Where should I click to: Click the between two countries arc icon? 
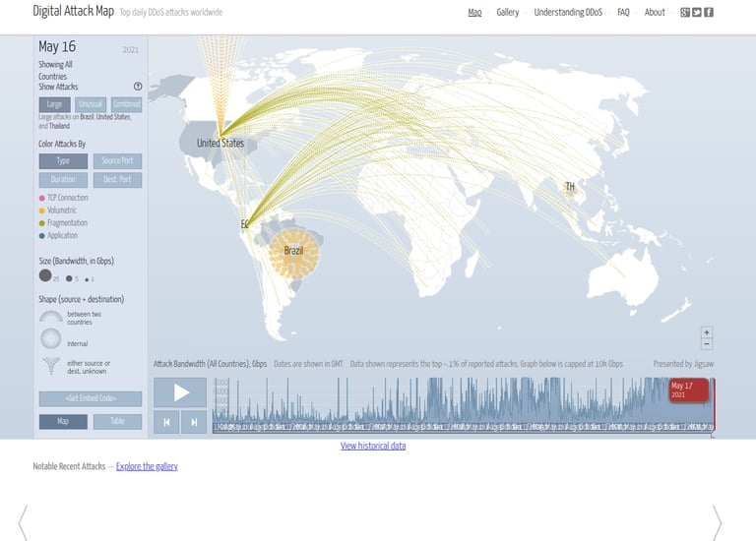click(x=50, y=316)
